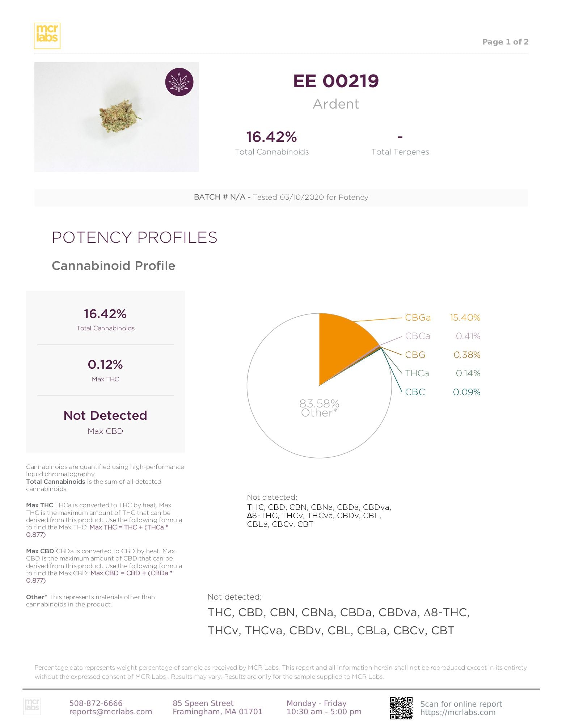Open the https://mcrlabs.com link
Image resolution: width=562 pixels, height=728 pixels.
(x=457, y=712)
